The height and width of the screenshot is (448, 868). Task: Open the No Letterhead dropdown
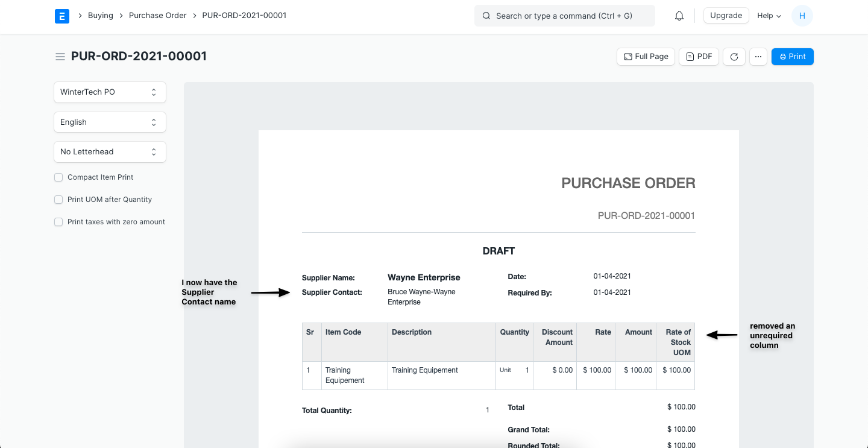(x=110, y=152)
